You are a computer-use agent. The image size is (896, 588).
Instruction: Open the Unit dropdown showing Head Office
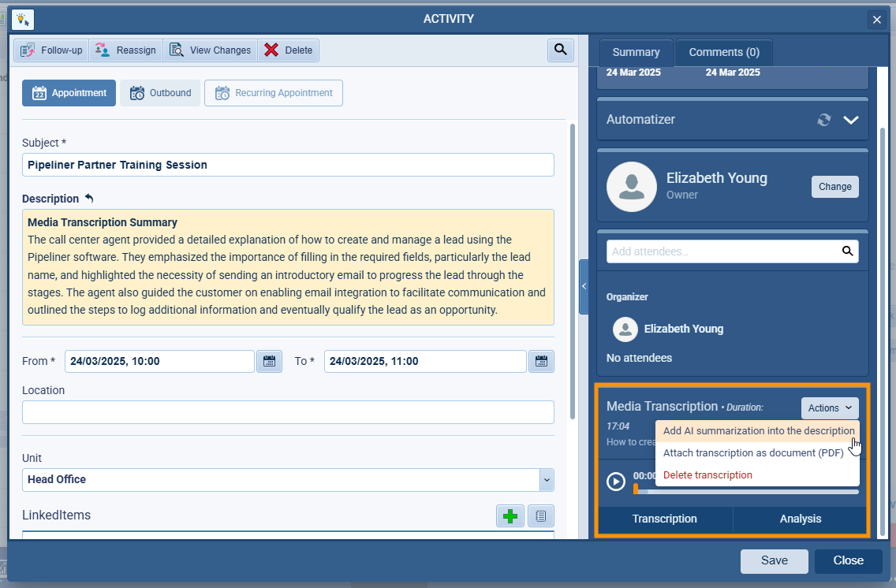546,480
